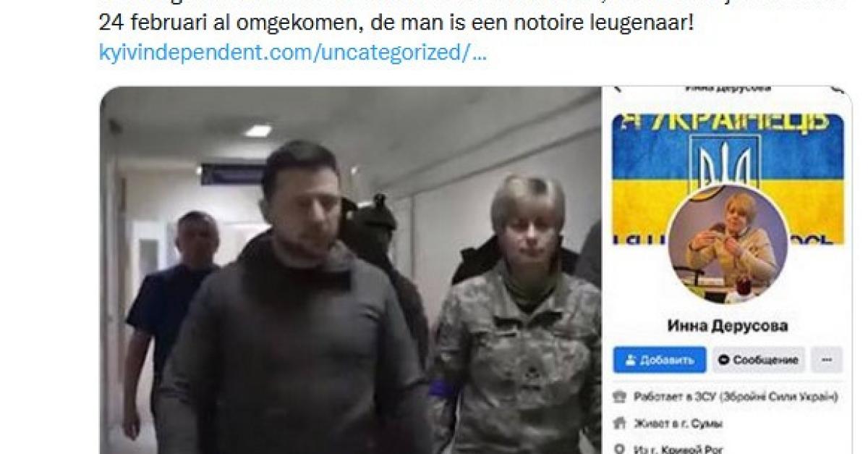Click the messenger icon inside Сообщение

click(x=724, y=360)
